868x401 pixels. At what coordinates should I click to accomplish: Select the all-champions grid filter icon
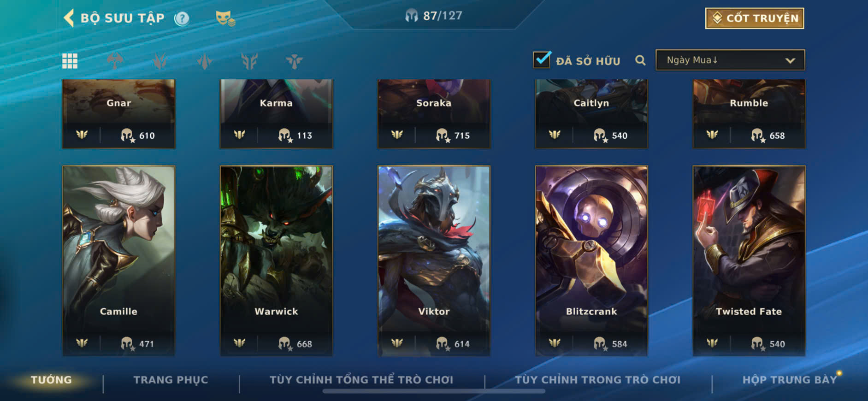click(x=70, y=61)
